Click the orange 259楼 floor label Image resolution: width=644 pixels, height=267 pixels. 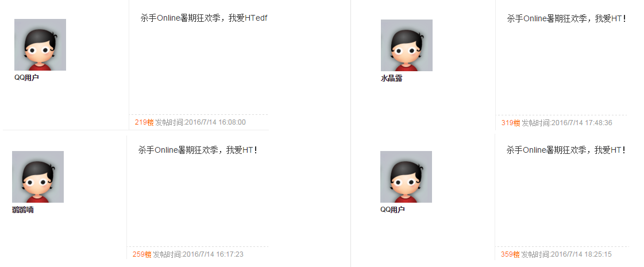pos(142,254)
